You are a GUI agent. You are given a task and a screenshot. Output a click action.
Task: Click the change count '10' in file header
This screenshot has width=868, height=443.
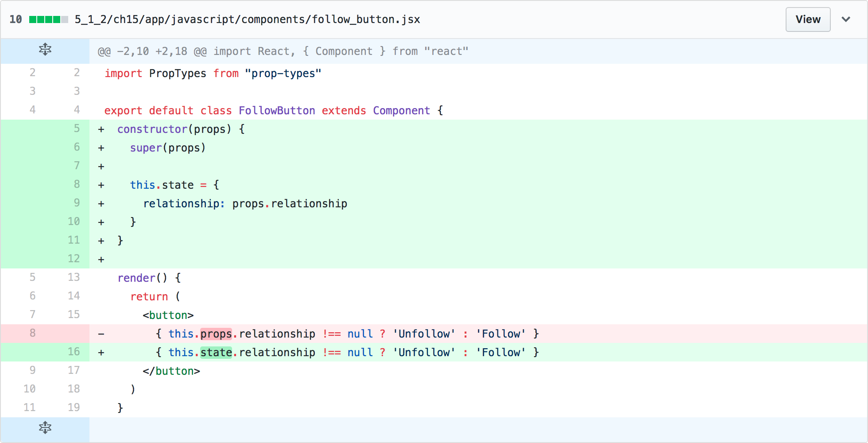click(15, 19)
